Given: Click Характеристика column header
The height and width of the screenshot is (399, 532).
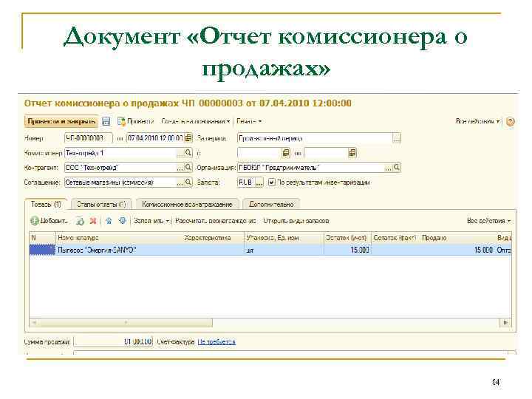Looking at the screenshot, I should point(214,238).
